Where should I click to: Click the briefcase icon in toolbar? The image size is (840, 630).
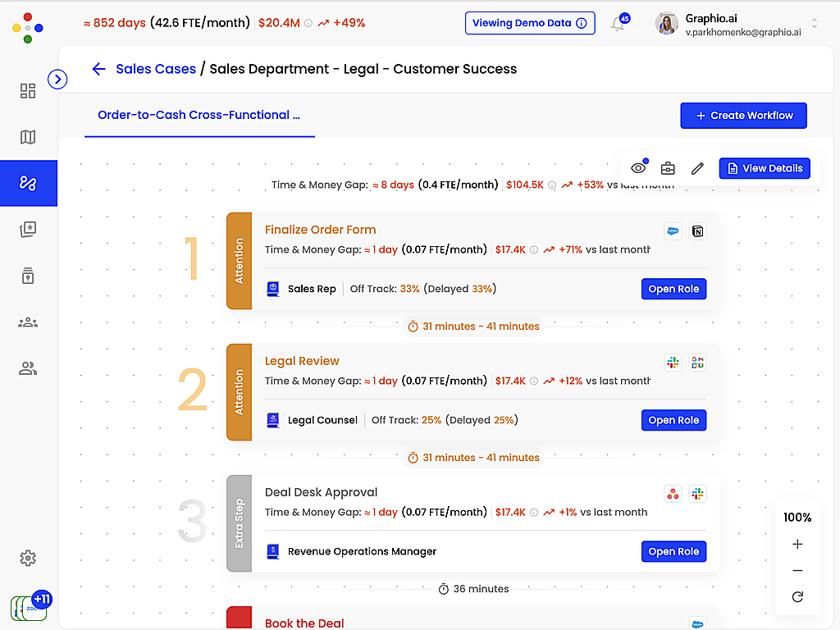click(x=668, y=168)
